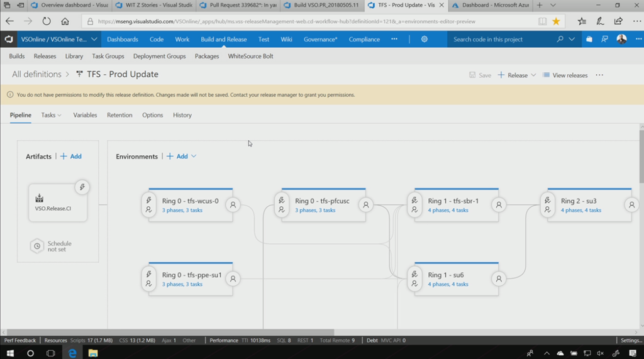
Task: Click the browser address bar URL
Action: tap(286, 21)
